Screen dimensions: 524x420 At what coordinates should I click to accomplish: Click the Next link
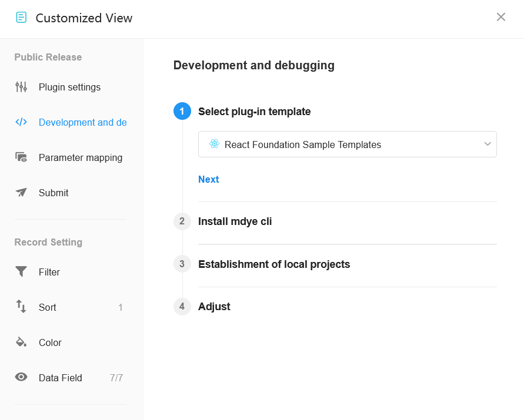click(x=209, y=179)
